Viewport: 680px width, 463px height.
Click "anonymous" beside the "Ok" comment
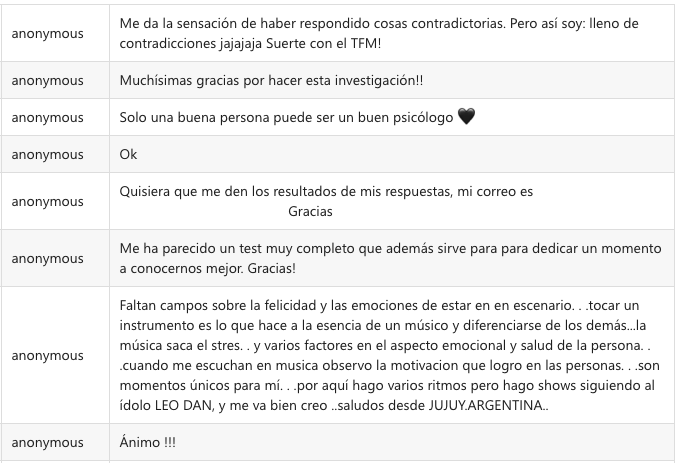48,155
